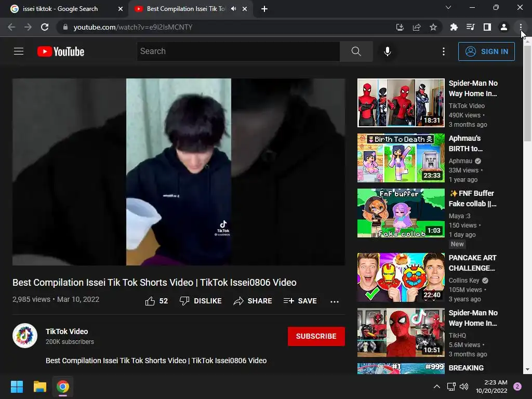Screen dimensions: 532x399
Task: Start voice search with the microphone
Action: pyautogui.click(x=387, y=51)
